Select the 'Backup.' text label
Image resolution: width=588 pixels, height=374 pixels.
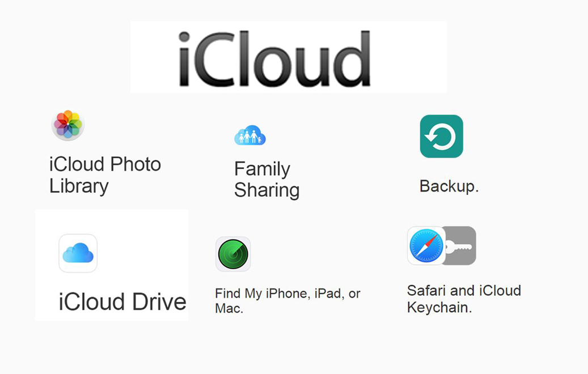pyautogui.click(x=449, y=186)
